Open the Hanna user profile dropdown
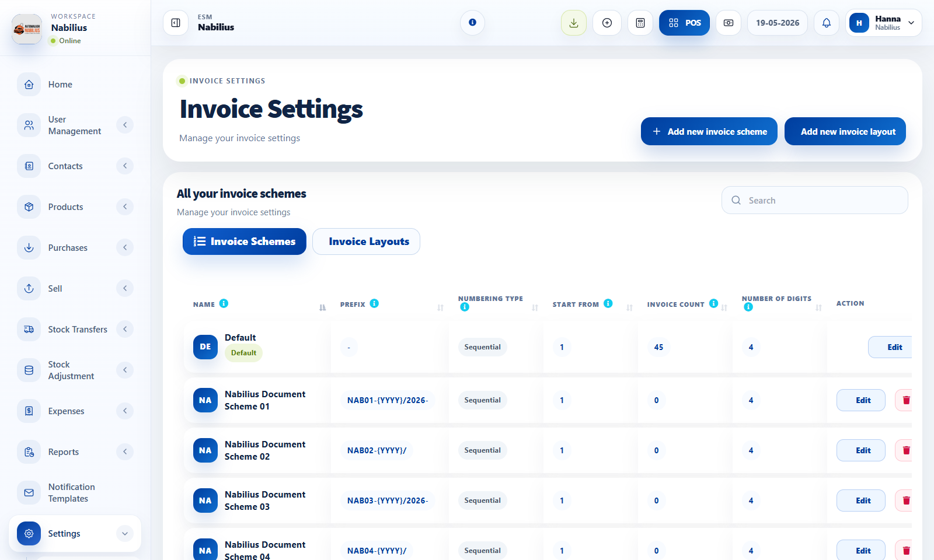This screenshot has width=934, height=560. [884, 23]
